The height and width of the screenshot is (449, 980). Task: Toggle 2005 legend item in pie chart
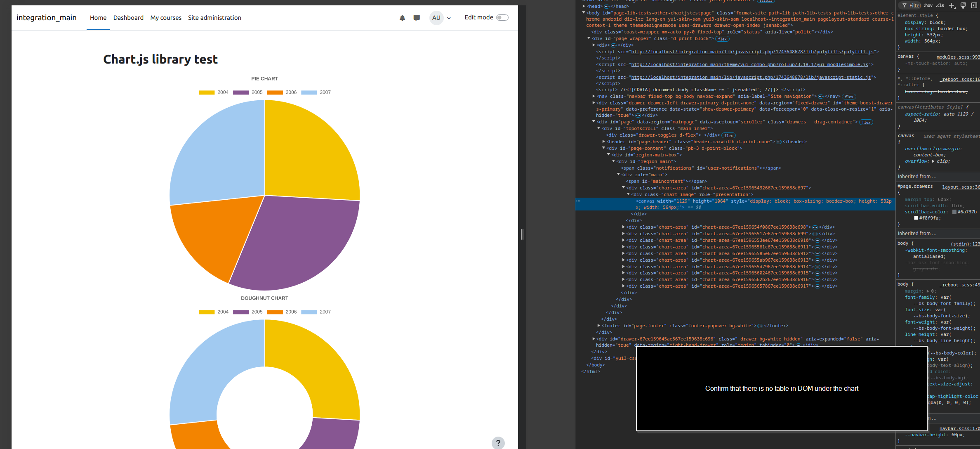point(248,92)
